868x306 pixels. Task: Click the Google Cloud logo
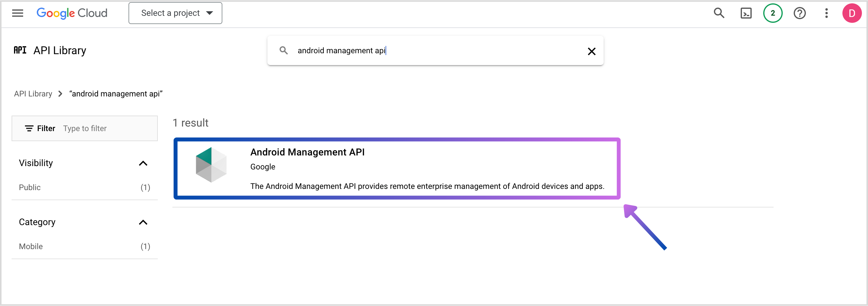(x=72, y=13)
